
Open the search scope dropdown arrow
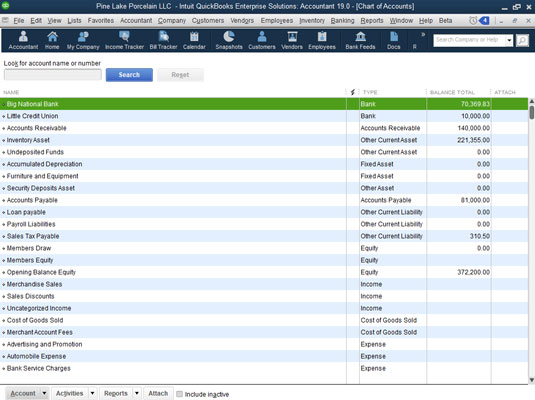coord(509,40)
